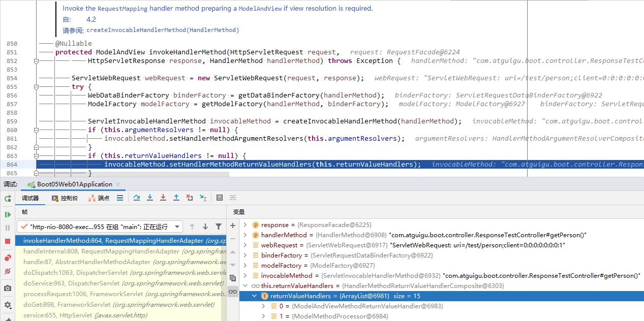Select the processRequest:1006 FrameworkServlet frame
Screen dimensions: 644x321
[x=120, y=294]
